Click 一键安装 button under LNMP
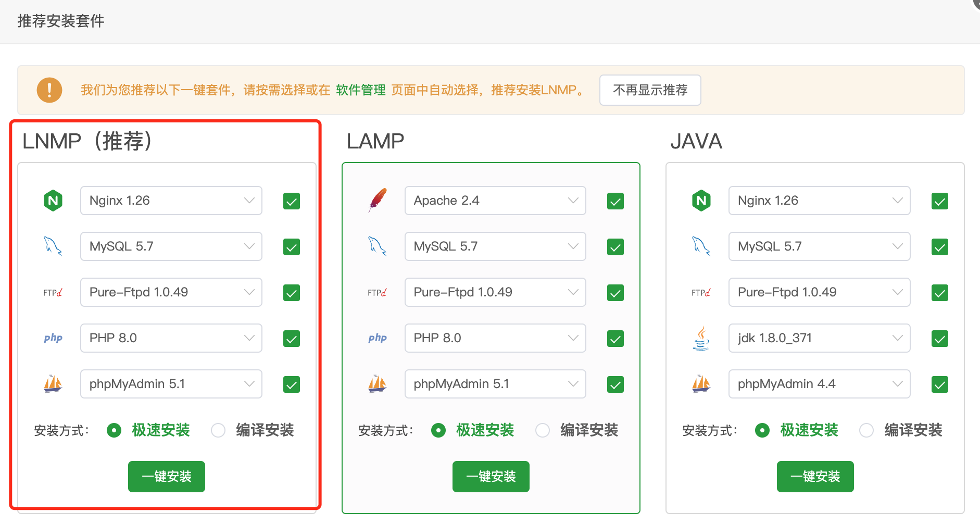This screenshot has height=523, width=980. pos(167,477)
